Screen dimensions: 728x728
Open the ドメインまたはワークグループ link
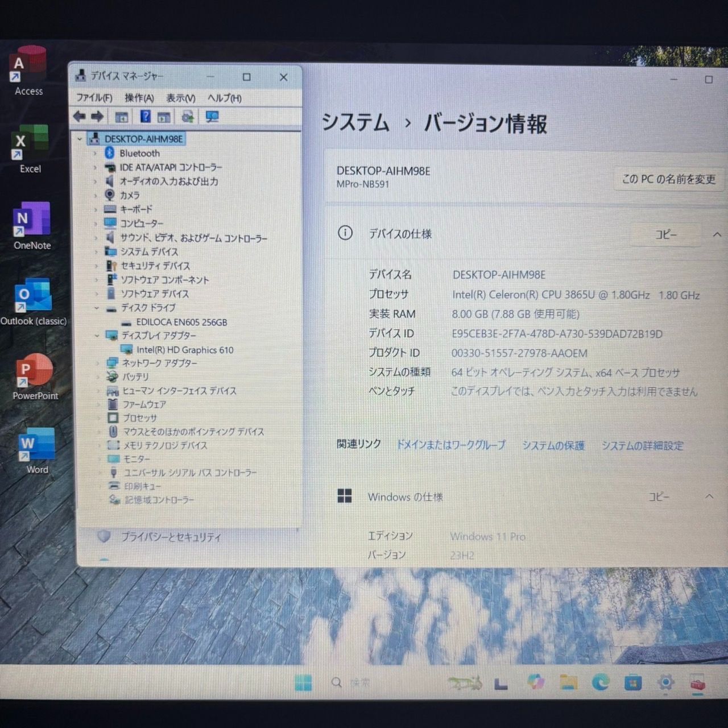tap(450, 445)
